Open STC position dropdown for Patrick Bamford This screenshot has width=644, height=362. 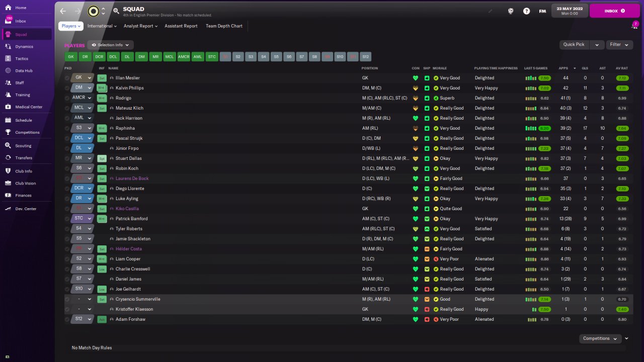(83, 219)
